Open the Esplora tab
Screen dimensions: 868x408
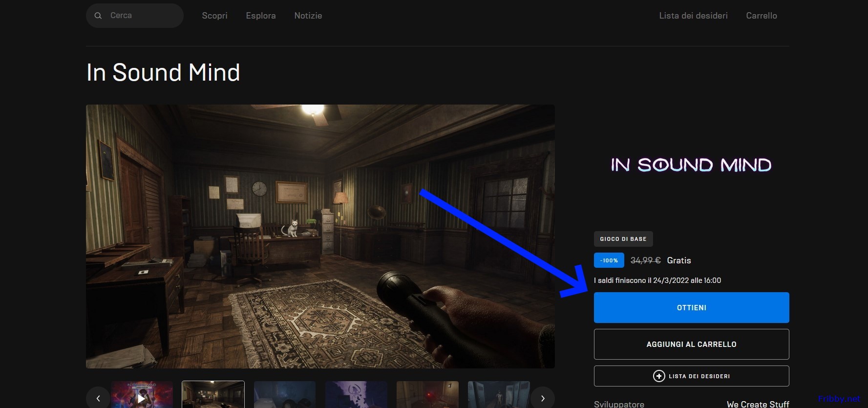pyautogui.click(x=261, y=16)
